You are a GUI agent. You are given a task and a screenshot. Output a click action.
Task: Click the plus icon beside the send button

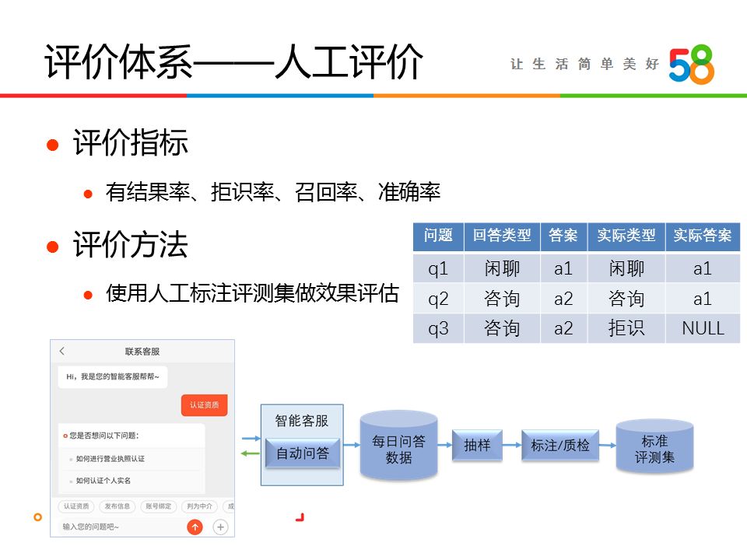[220, 527]
